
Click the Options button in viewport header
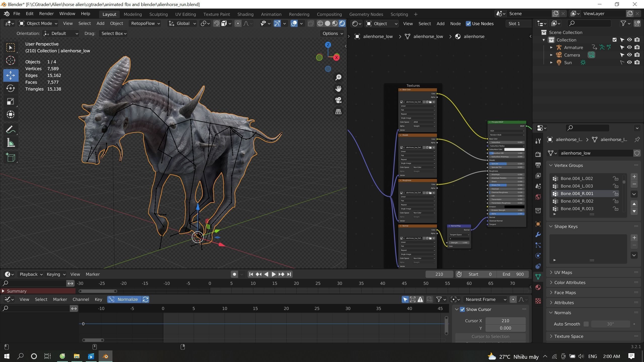tap(332, 33)
